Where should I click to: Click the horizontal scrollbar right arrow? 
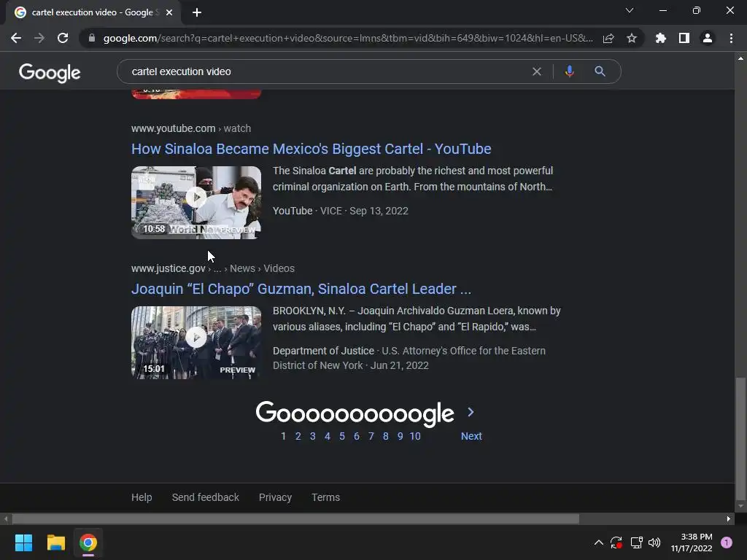[729, 519]
